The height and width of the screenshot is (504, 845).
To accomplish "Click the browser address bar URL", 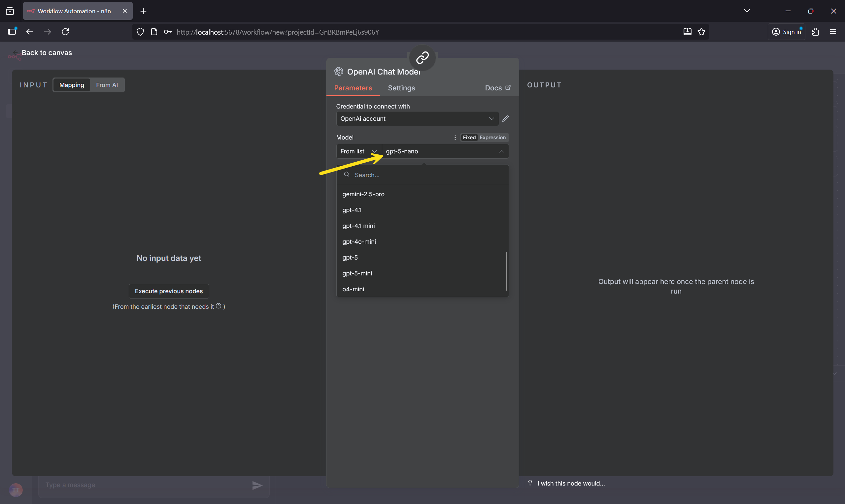I will [277, 32].
